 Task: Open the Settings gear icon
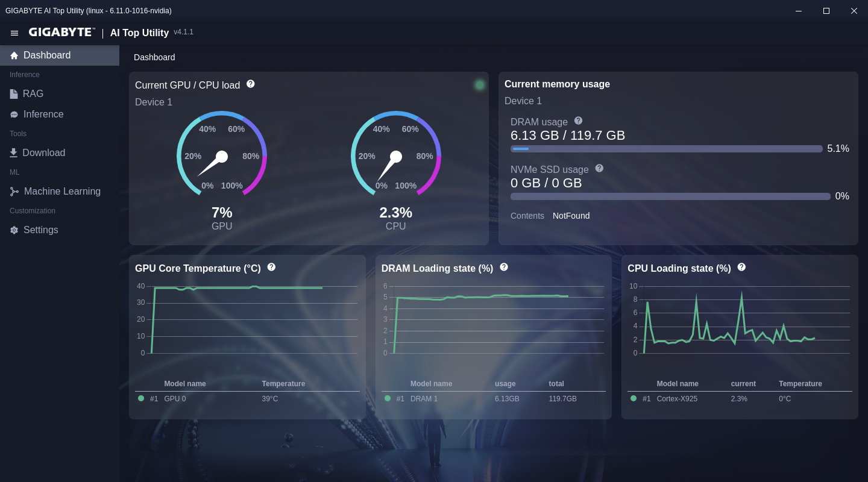coord(13,230)
